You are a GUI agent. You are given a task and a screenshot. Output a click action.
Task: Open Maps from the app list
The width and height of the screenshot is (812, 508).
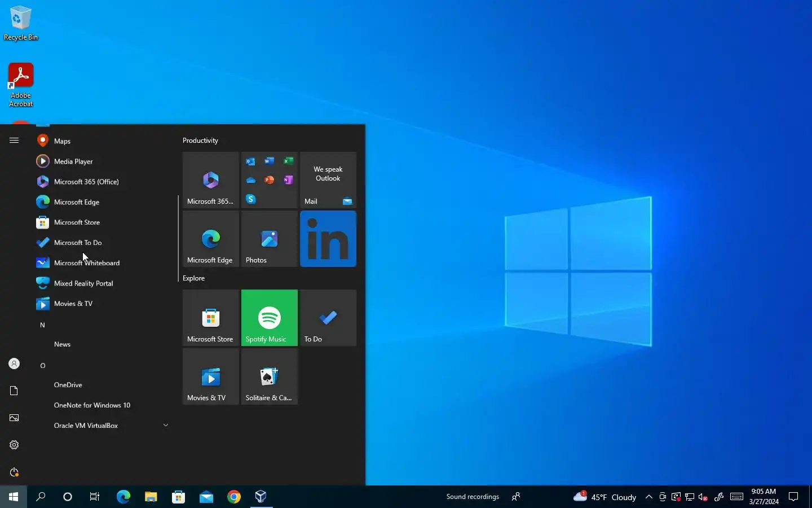point(101,141)
